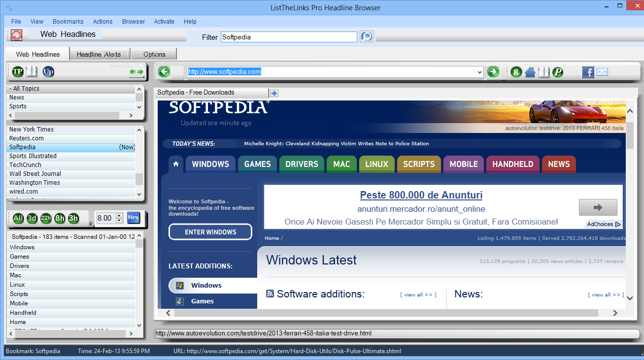Viewport: 644px width, 360px height.
Task: Click the ENTER WINDOWS button
Action: coord(210,232)
